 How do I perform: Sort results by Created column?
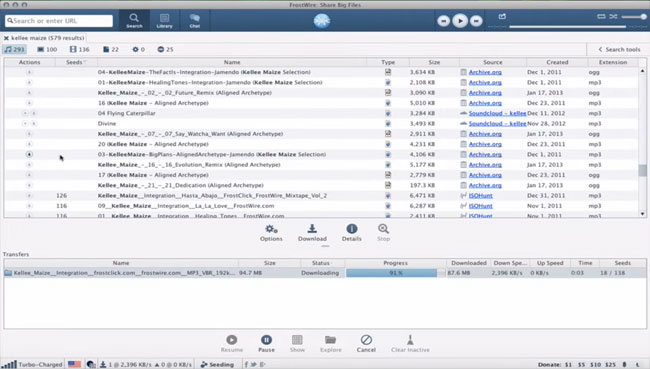pos(557,62)
